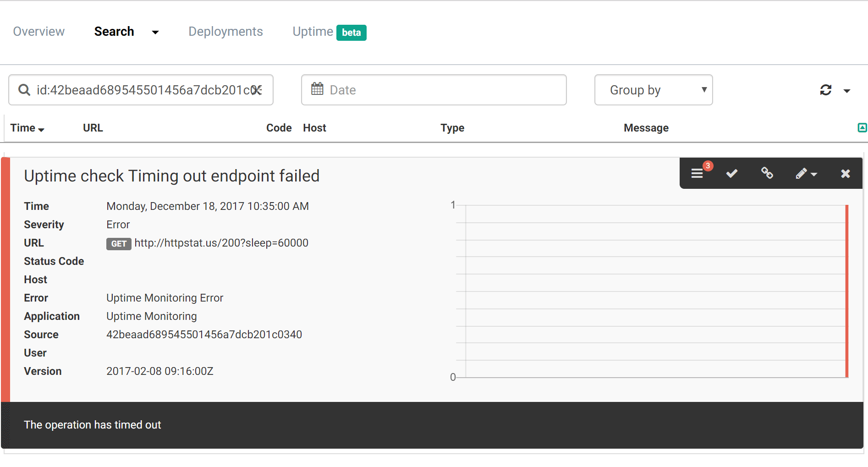The image size is (868, 467).
Task: Open the httpstat.us URL link
Action: [x=221, y=242]
